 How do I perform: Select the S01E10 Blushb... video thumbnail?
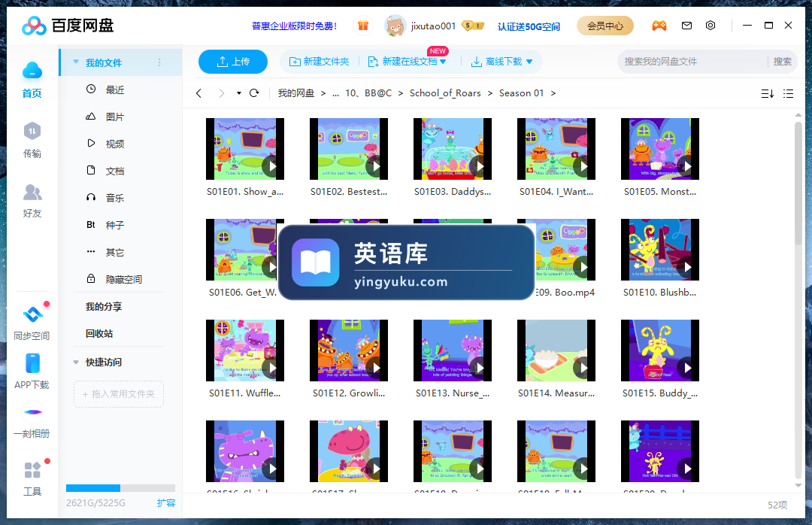pos(660,249)
